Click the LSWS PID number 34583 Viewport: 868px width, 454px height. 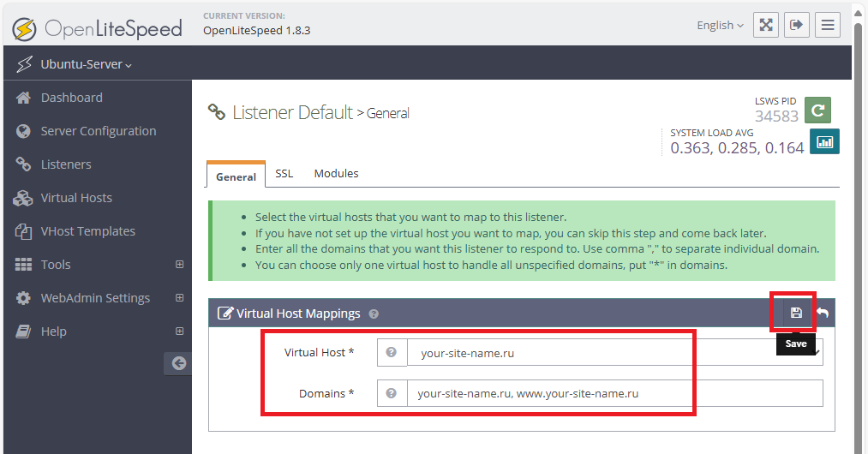click(x=776, y=116)
